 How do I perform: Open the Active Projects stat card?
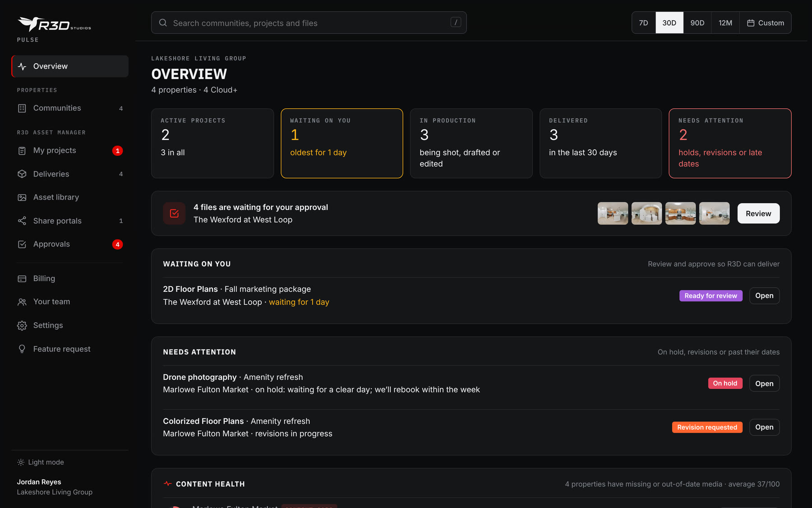[212, 143]
